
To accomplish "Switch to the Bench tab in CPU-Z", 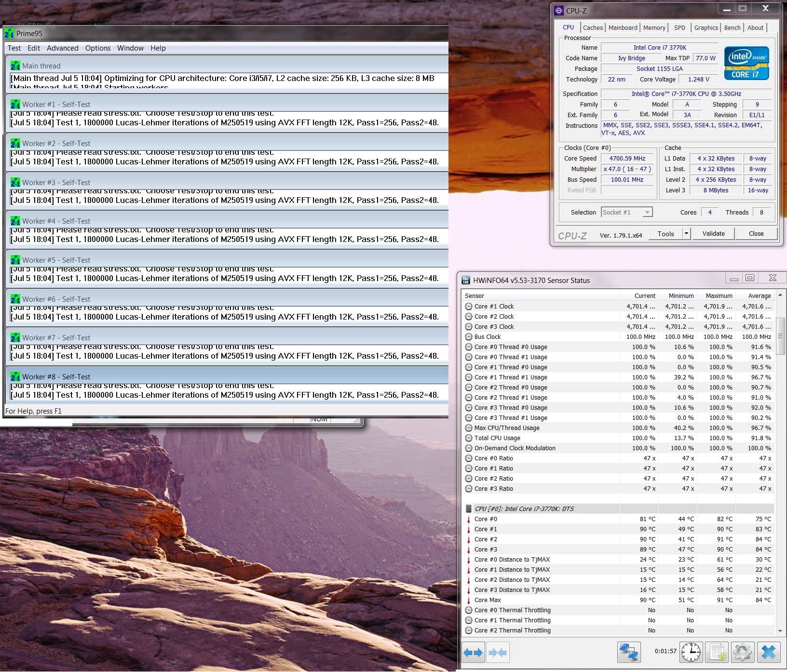I will click(x=733, y=27).
